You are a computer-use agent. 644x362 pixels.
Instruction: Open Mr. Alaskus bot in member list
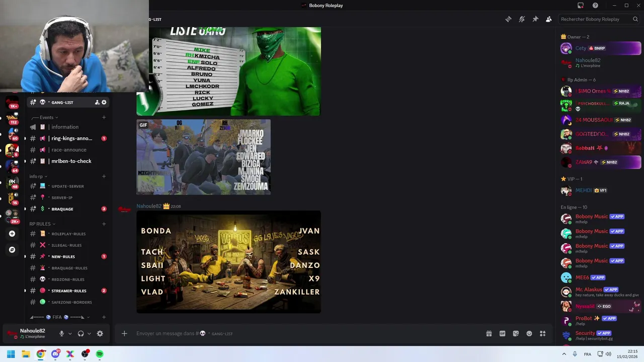tap(601, 292)
